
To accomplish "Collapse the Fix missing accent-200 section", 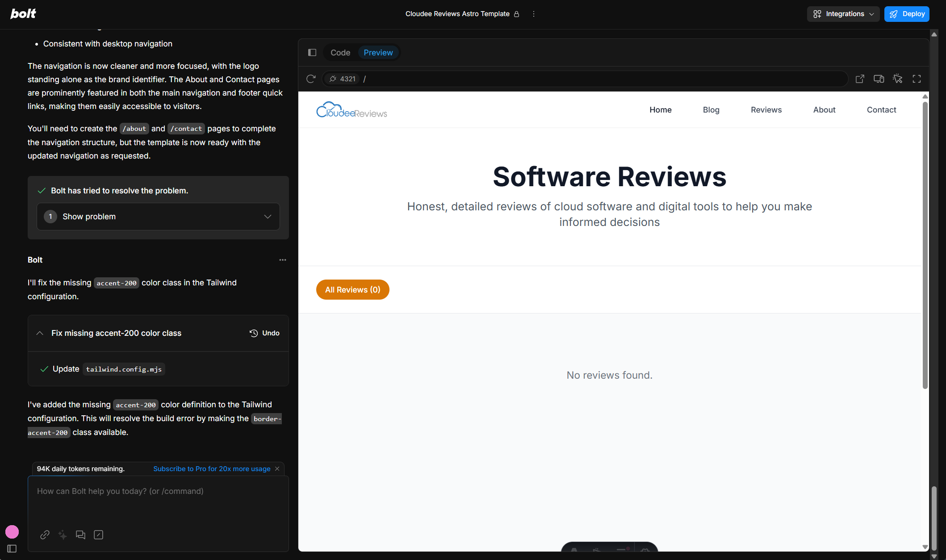I will click(x=40, y=333).
